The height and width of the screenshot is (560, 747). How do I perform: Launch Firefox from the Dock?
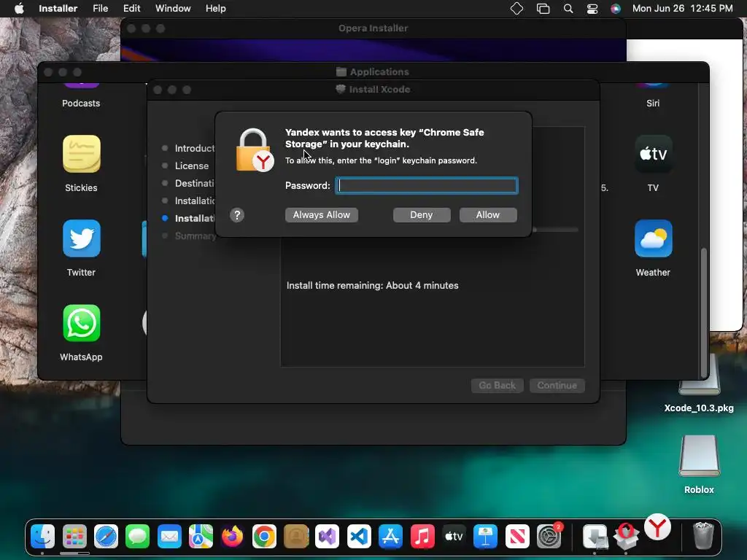[233, 537]
